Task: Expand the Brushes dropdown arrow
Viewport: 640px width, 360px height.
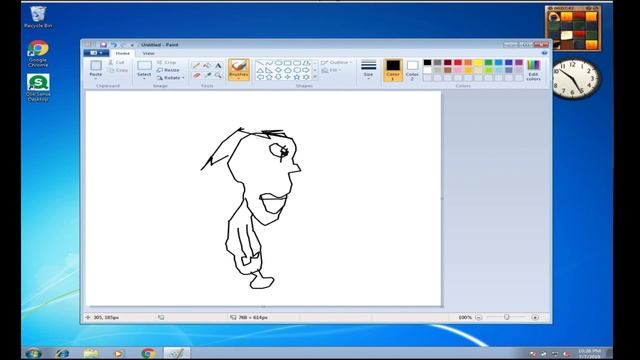Action: pos(239,78)
